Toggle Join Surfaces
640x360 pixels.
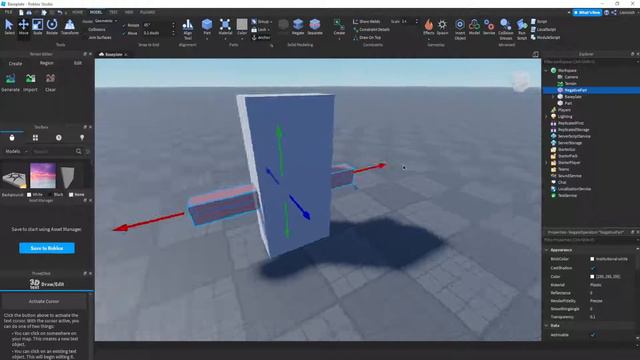coord(100,37)
